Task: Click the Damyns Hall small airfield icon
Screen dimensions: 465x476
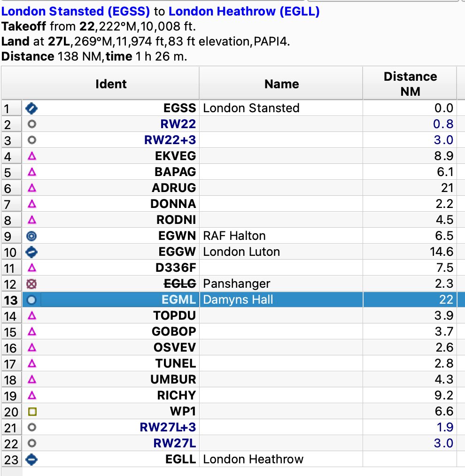Action: click(x=31, y=300)
